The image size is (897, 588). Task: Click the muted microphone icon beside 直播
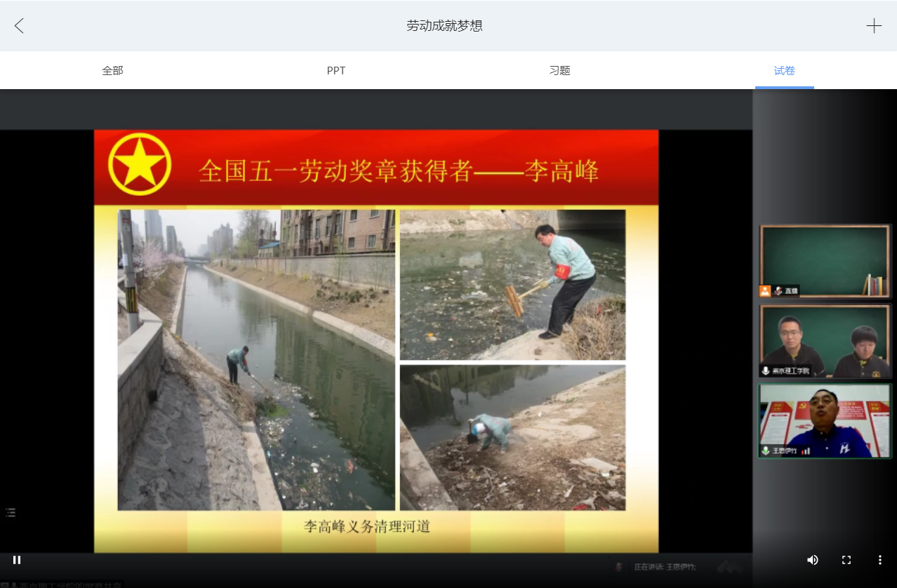(x=778, y=290)
